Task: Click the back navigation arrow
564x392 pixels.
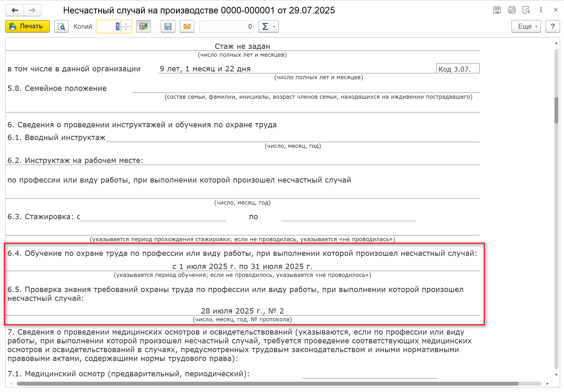Action: tap(15, 10)
